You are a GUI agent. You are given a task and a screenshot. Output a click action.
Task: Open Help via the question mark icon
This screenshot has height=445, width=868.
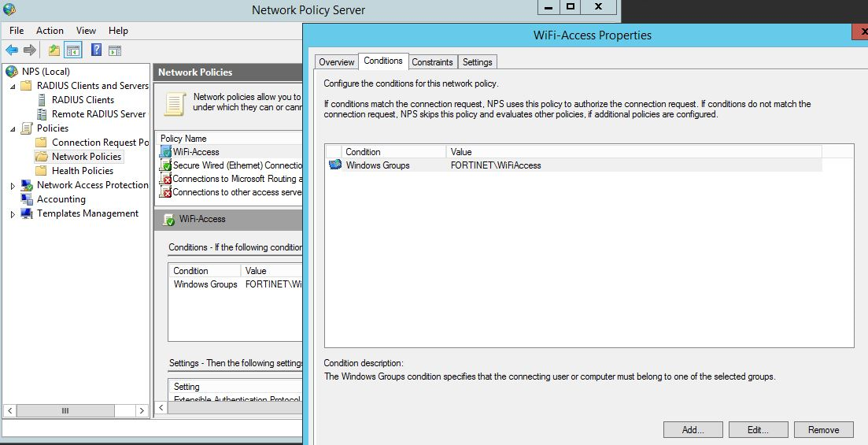tap(96, 50)
